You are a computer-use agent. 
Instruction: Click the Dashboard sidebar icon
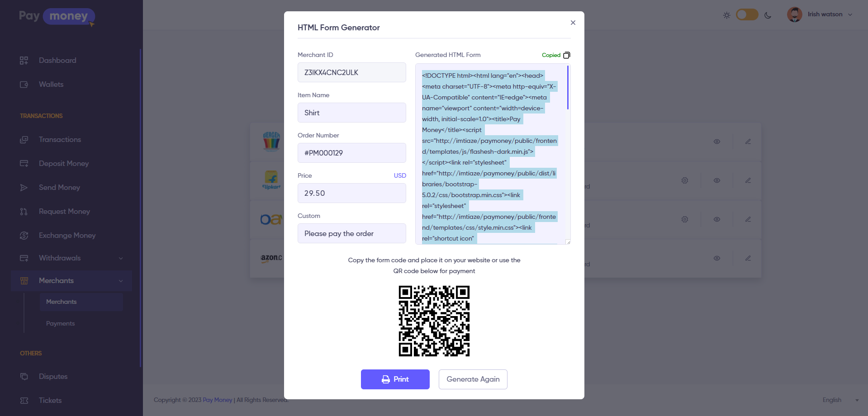[24, 61]
